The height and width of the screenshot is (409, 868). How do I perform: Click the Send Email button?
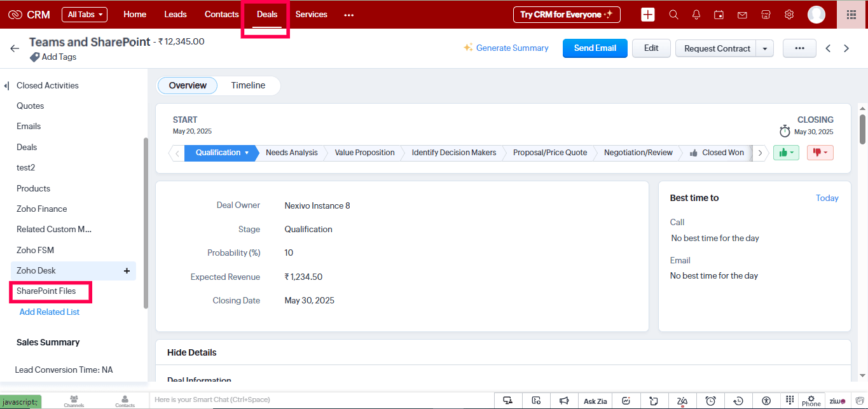(595, 48)
